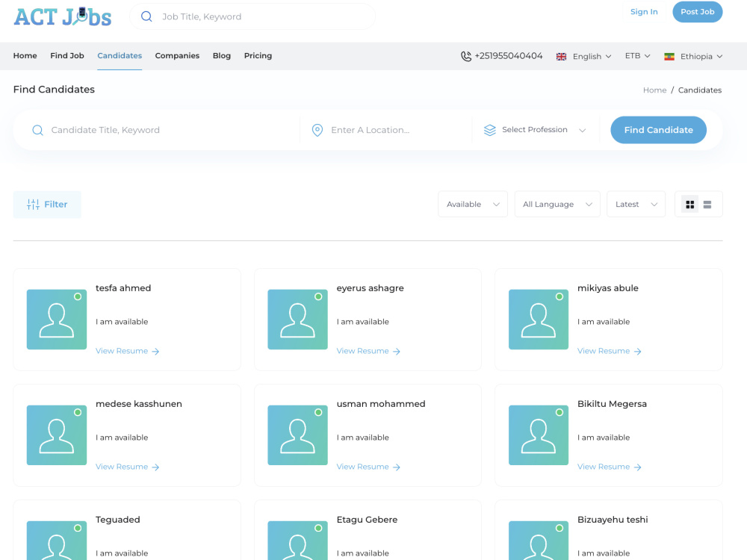747x560 pixels.
Task: View Resume of mikiyas abule
Action: (610, 351)
